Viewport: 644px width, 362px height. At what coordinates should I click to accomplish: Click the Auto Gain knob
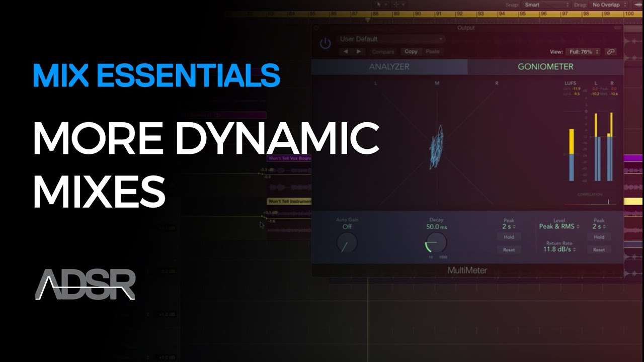pos(347,243)
